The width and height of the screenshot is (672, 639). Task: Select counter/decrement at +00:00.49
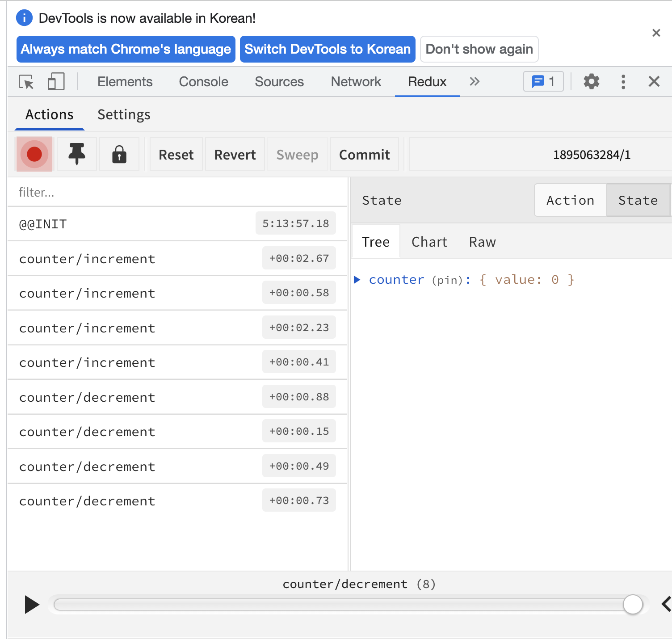point(177,467)
